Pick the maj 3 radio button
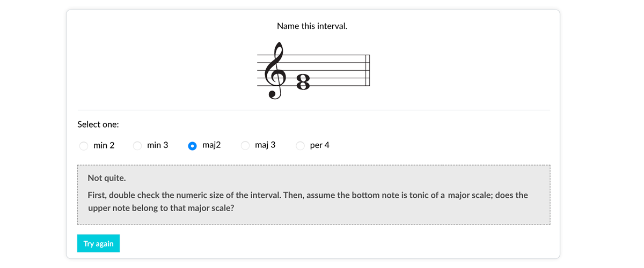Screen dimensions: 644x268 pyautogui.click(x=245, y=146)
